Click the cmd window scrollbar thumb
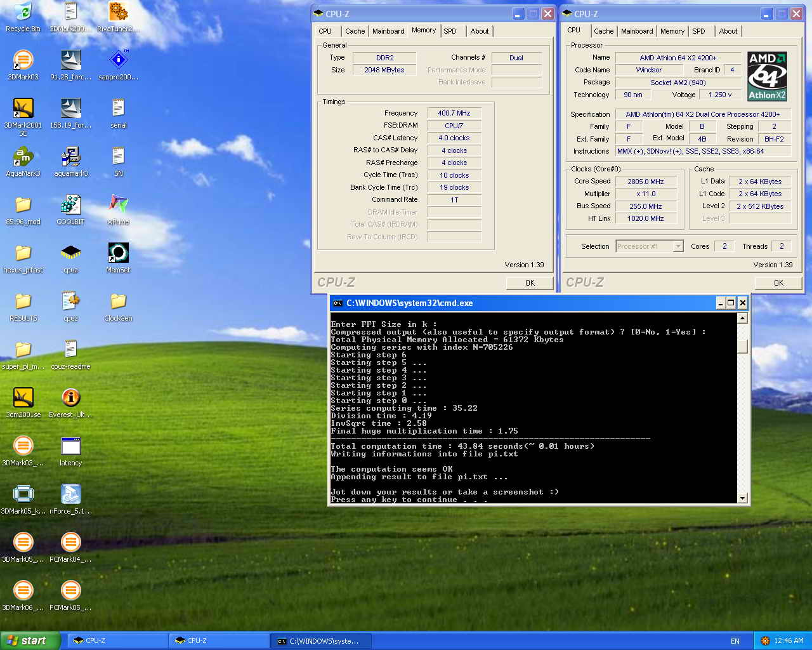The width and height of the screenshot is (812, 650). coord(742,347)
